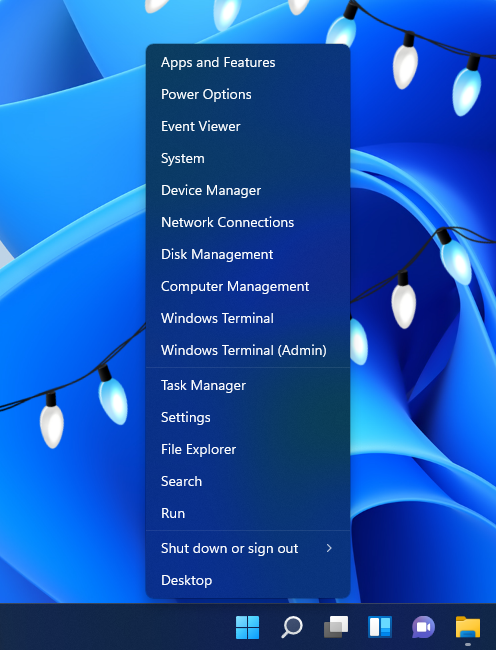496x650 pixels.
Task: Select Power Options from menu
Action: point(248,94)
